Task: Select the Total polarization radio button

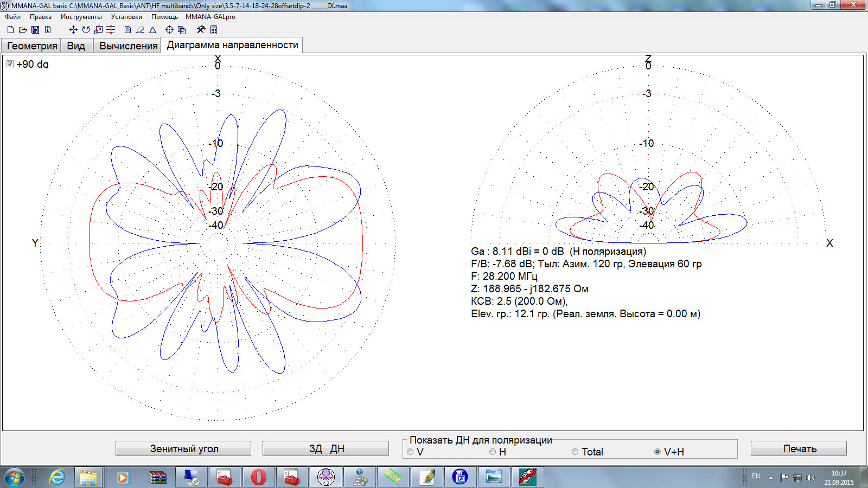Action: (x=575, y=452)
